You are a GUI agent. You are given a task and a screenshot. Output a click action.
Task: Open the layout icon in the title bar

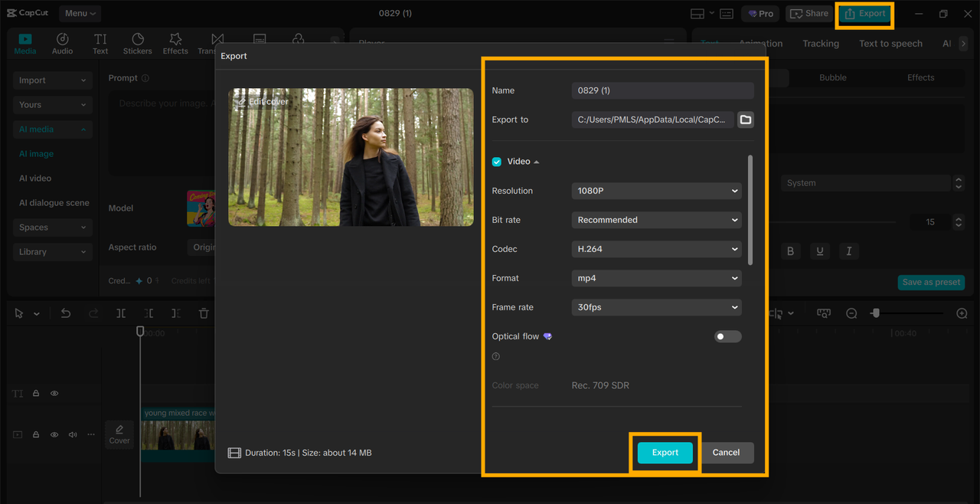pyautogui.click(x=697, y=14)
